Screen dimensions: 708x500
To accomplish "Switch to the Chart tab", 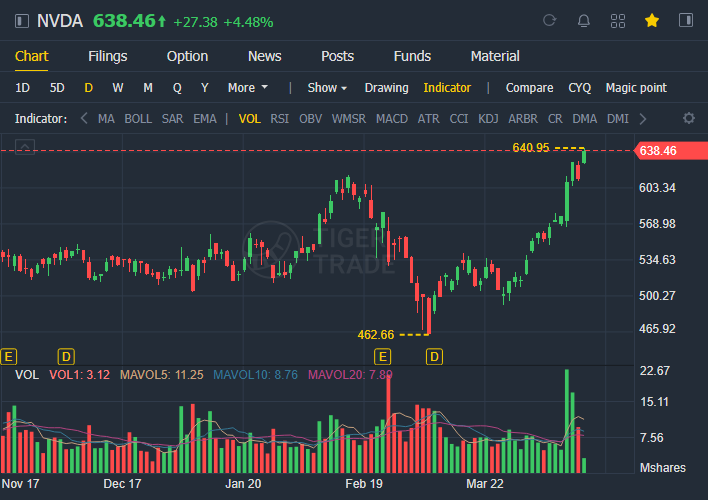I will (32, 56).
